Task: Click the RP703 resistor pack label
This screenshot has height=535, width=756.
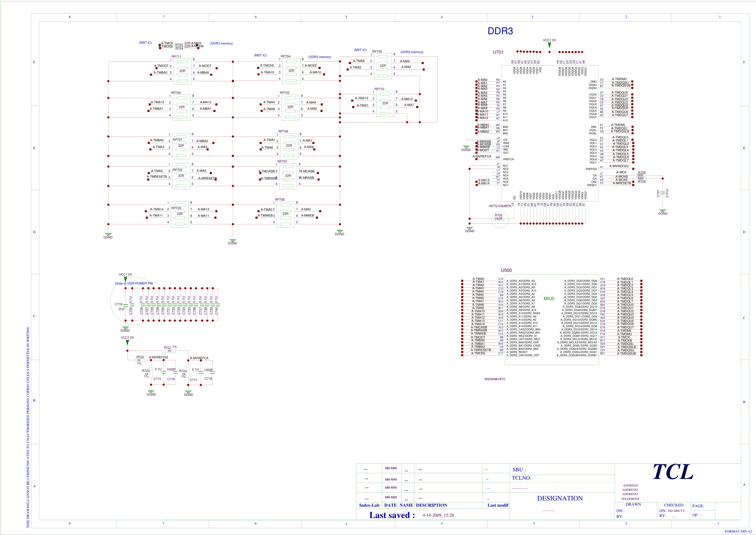Action: pos(176,208)
